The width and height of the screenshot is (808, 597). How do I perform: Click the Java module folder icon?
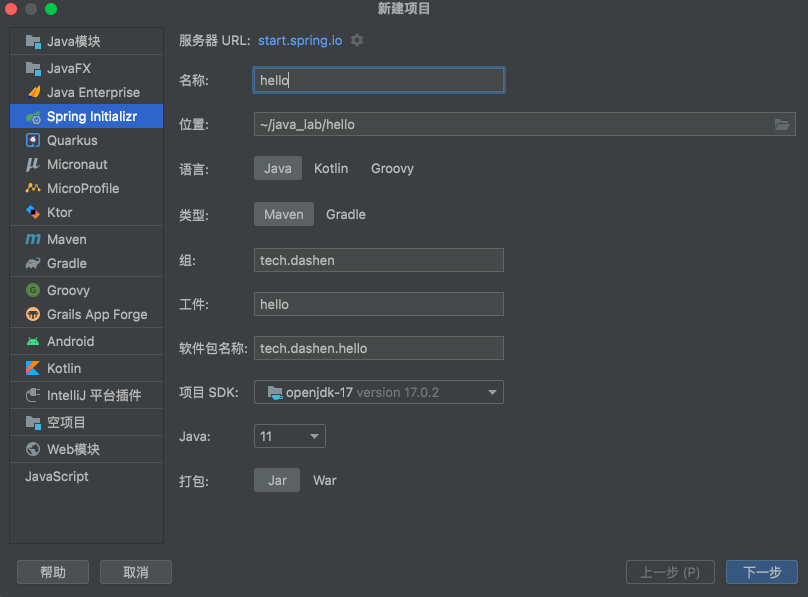tap(33, 42)
